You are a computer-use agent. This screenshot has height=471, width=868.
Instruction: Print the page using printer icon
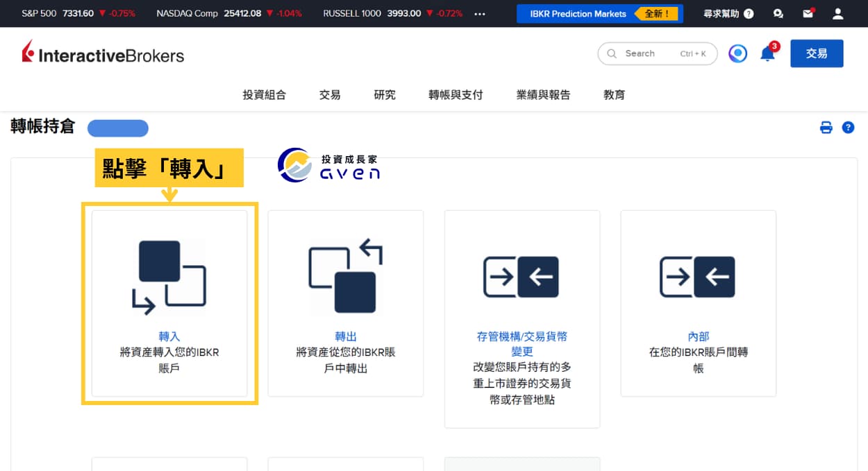[x=826, y=128]
